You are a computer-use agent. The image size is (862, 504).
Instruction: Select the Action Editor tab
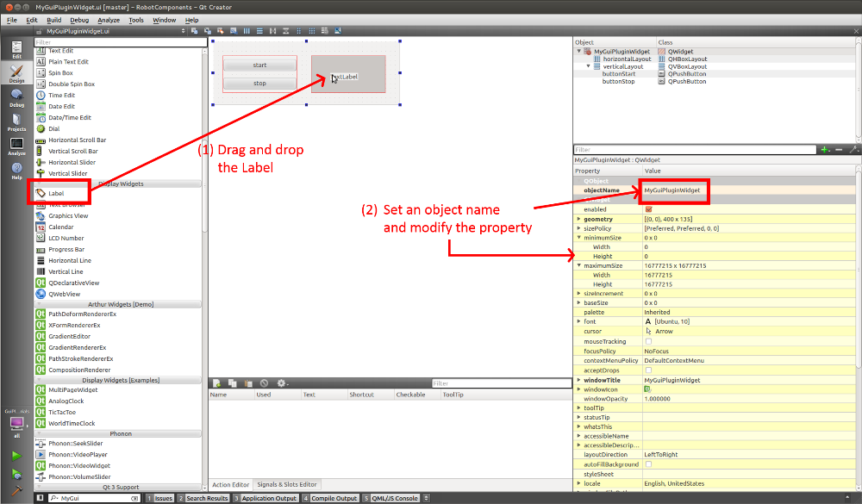pyautogui.click(x=230, y=485)
